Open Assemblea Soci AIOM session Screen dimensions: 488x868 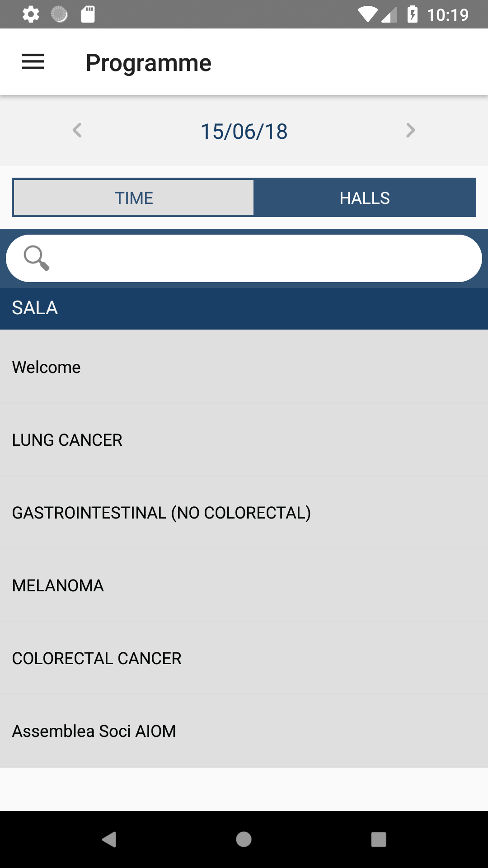pyautogui.click(x=244, y=731)
